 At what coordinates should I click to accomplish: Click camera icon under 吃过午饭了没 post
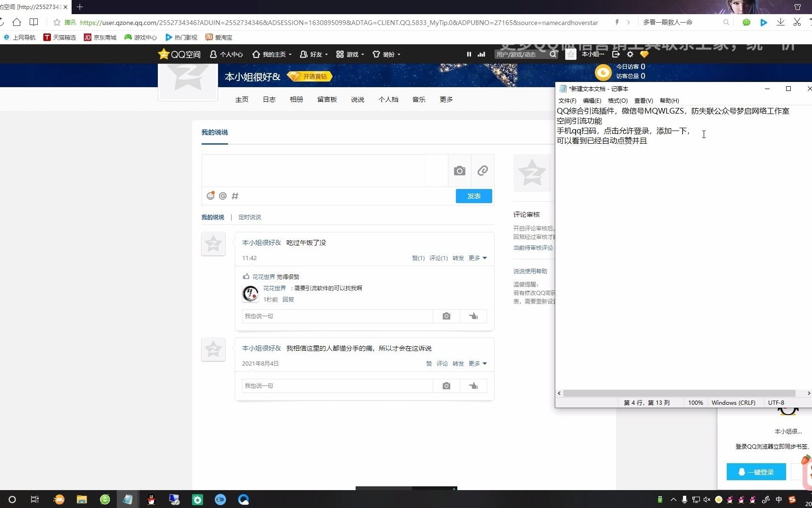point(446,316)
